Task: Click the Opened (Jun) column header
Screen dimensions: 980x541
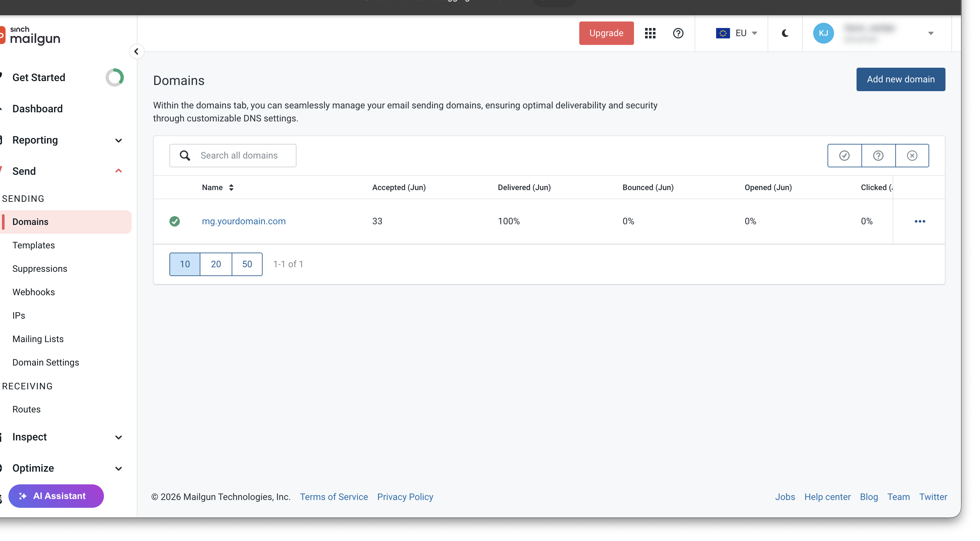Action: point(768,187)
